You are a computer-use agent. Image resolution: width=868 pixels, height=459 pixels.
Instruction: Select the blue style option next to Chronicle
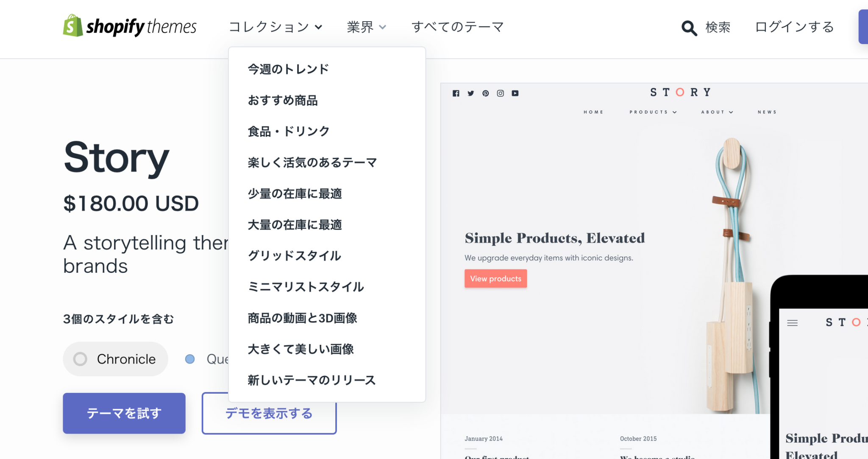(x=189, y=359)
